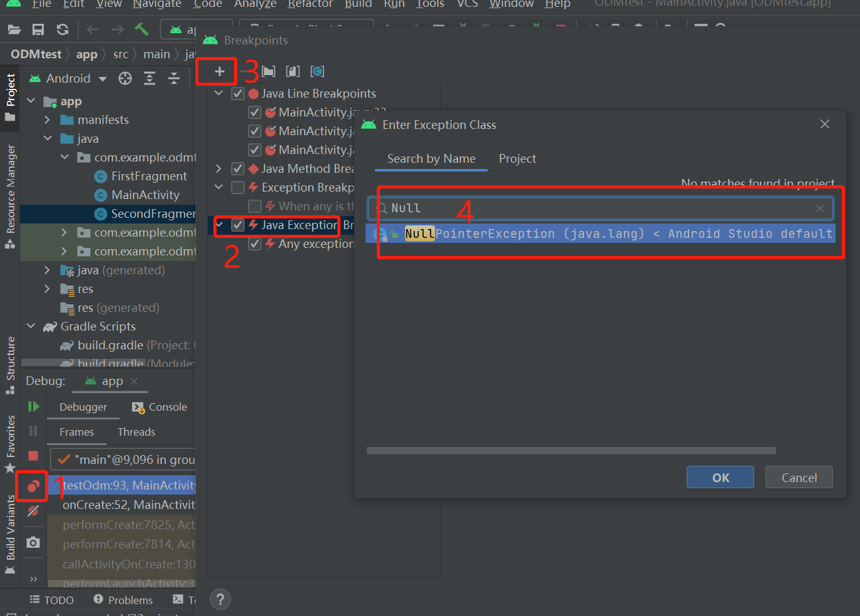Open the Project tool window sidebar button

point(10,98)
